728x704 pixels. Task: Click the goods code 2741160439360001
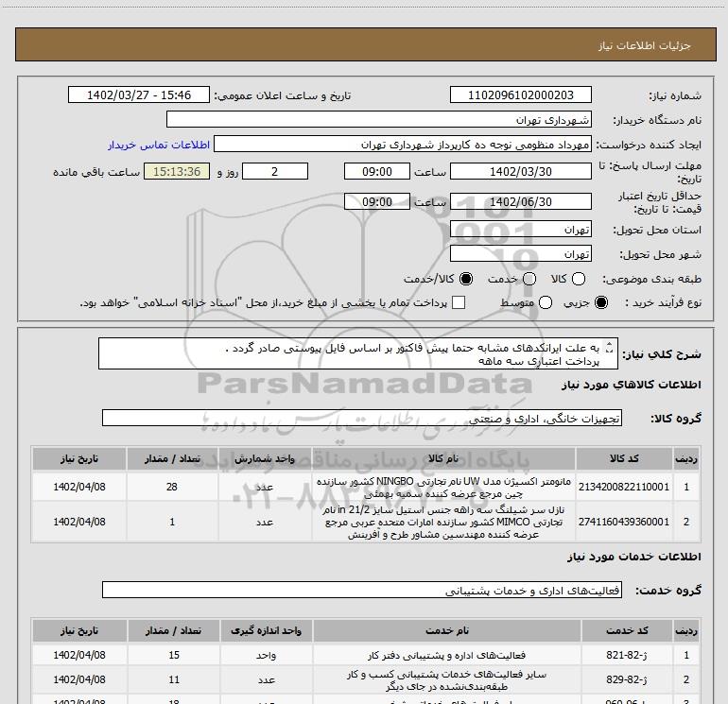(x=624, y=522)
